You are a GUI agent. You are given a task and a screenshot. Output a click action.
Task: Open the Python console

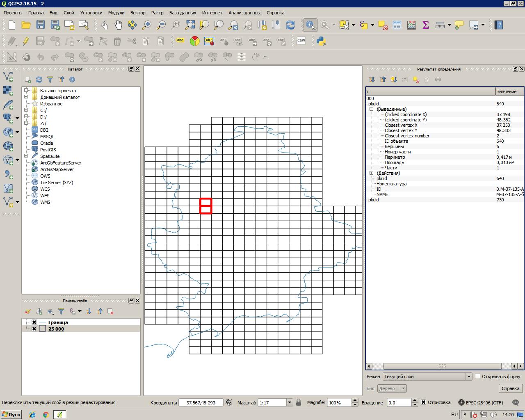click(x=321, y=41)
